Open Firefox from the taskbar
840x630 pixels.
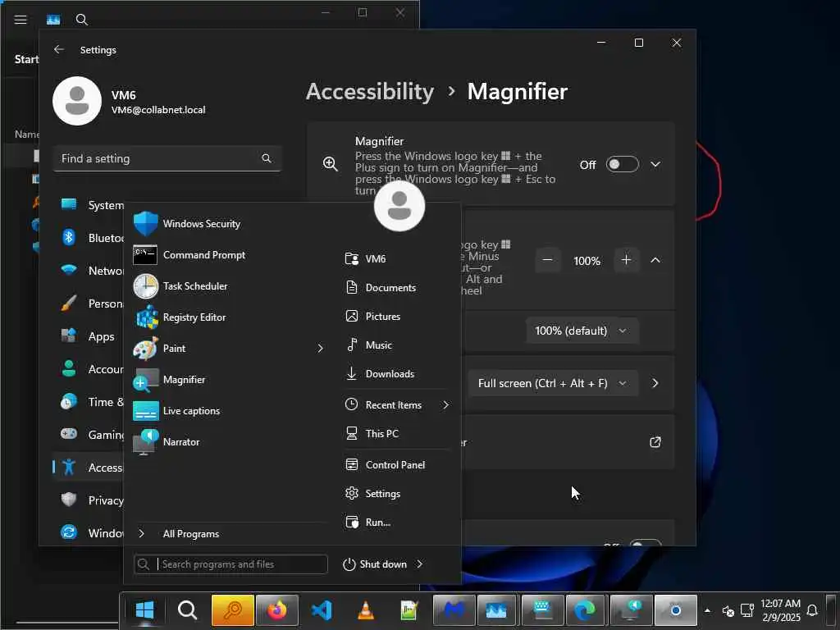(x=277, y=609)
